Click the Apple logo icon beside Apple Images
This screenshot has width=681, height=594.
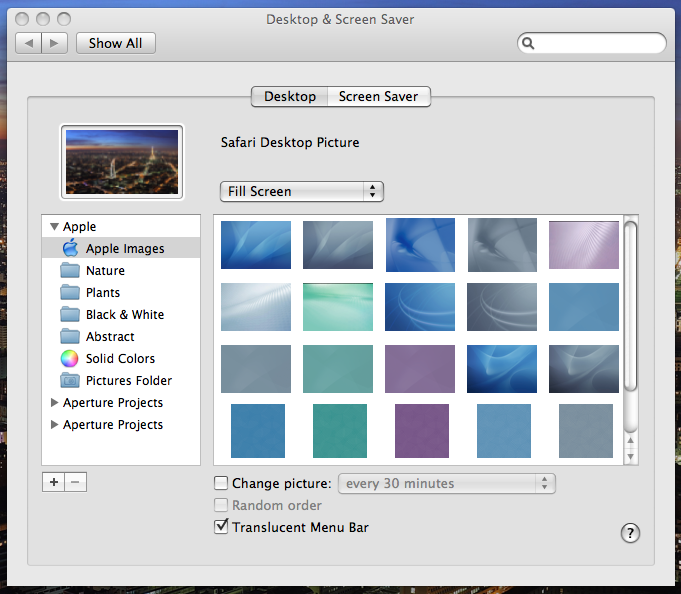pos(70,248)
